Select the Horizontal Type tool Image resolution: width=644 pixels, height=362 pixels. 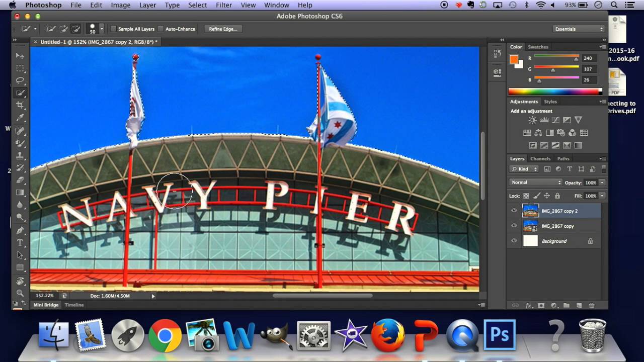coord(20,243)
